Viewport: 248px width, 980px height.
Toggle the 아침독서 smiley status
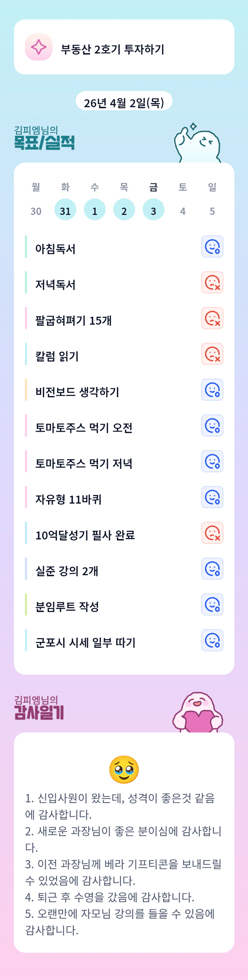tap(212, 247)
